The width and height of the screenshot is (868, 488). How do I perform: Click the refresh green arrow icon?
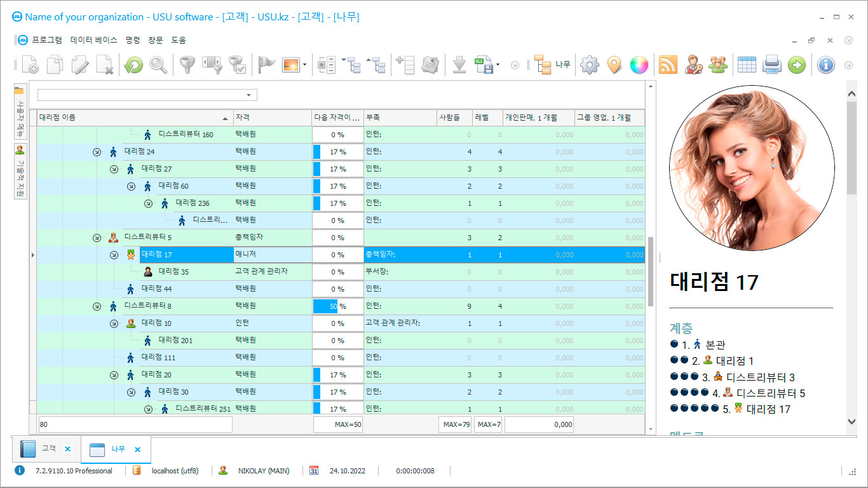coord(133,65)
